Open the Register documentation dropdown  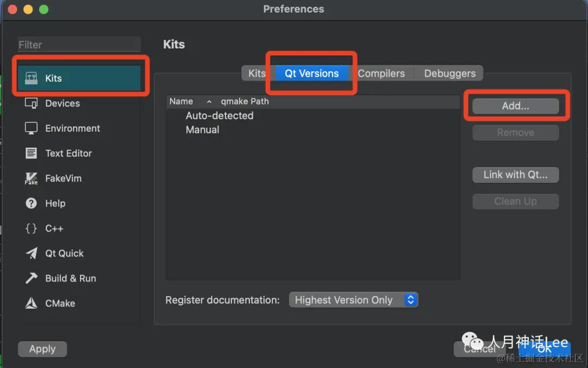click(353, 300)
